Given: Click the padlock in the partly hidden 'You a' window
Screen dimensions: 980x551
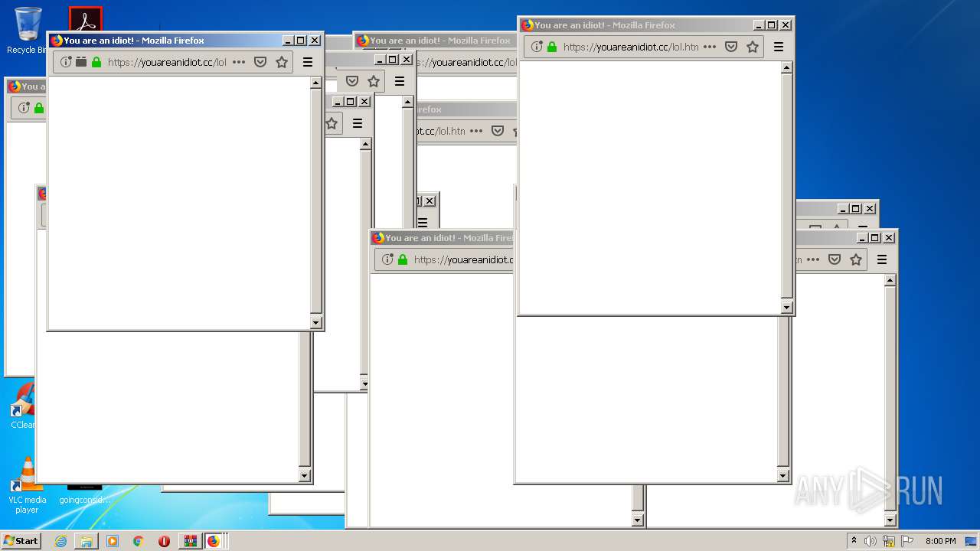Looking at the screenshot, I should coord(39,108).
